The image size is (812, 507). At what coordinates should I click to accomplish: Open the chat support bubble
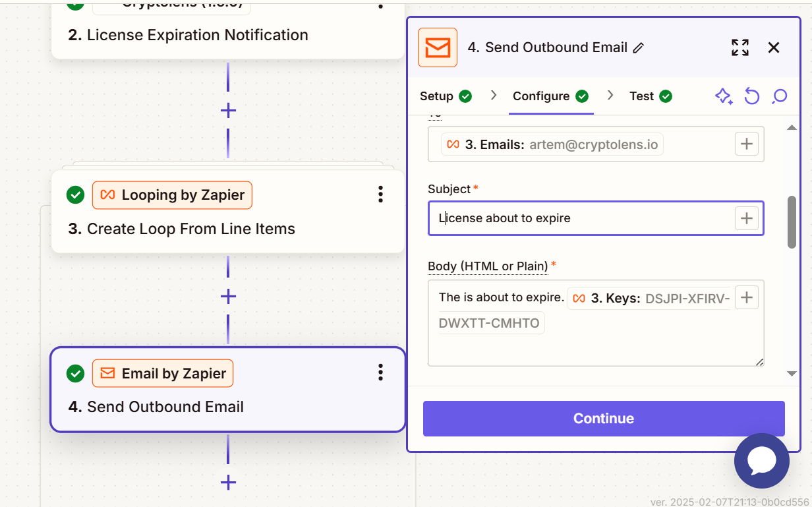pos(762,461)
